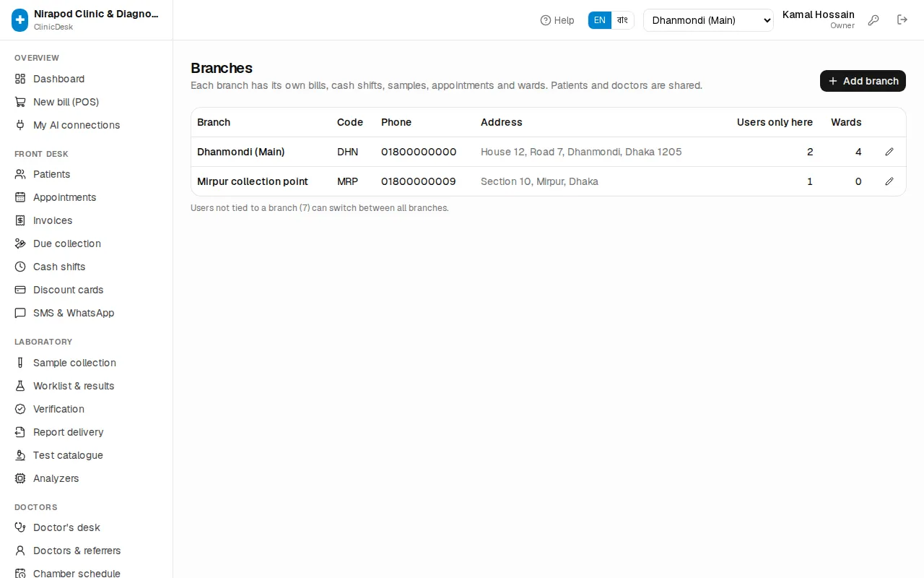Open Test catalogue microscope icon
The height and width of the screenshot is (578, 924).
click(x=20, y=455)
